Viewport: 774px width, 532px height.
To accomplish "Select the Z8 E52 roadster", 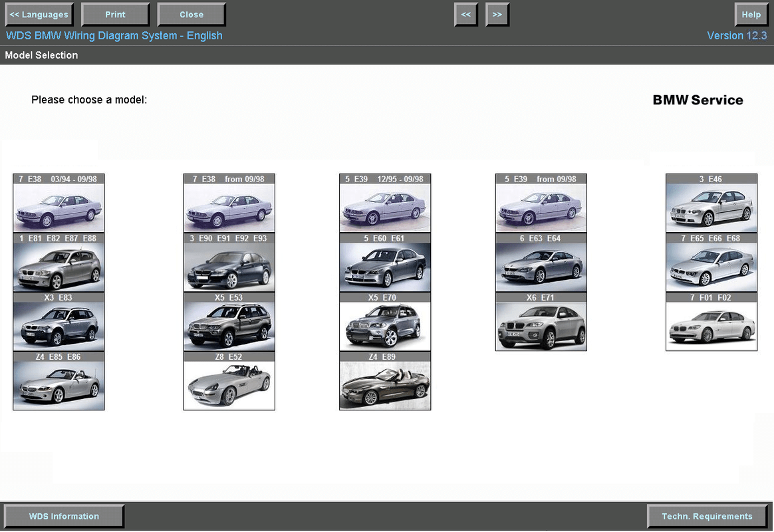I will (x=229, y=380).
